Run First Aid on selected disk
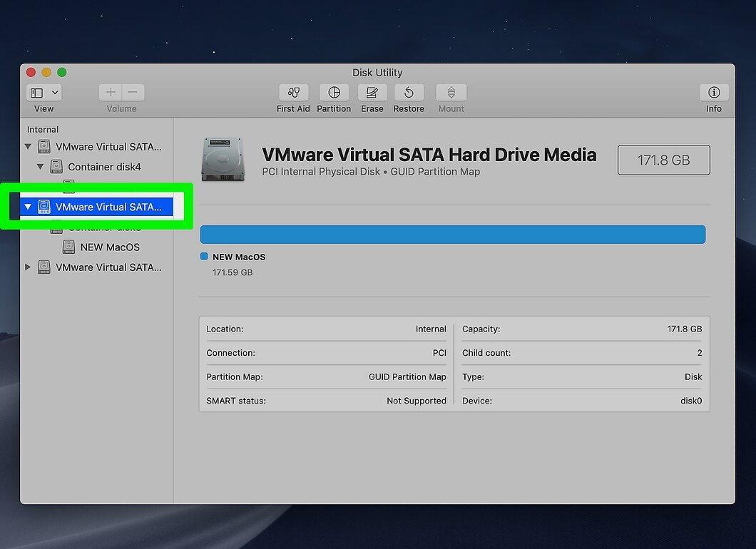 point(293,92)
